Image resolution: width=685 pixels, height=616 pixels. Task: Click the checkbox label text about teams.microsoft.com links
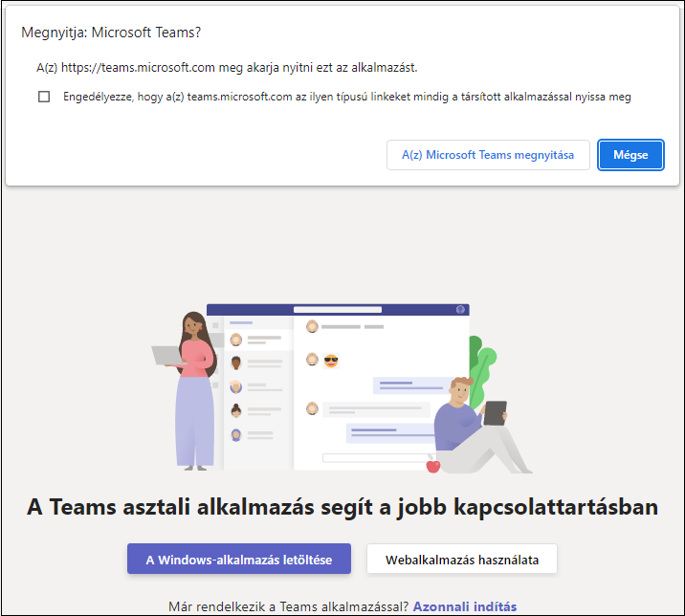[x=346, y=97]
